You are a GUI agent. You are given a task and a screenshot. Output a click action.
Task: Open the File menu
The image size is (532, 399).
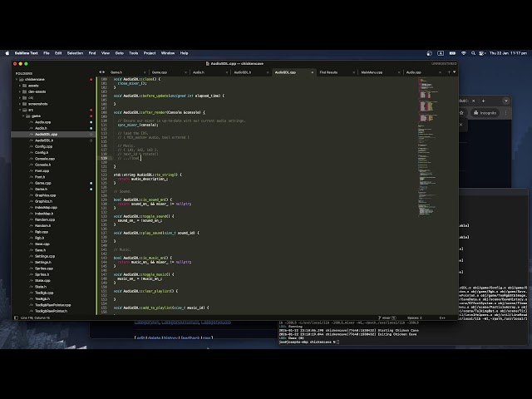tap(47, 53)
